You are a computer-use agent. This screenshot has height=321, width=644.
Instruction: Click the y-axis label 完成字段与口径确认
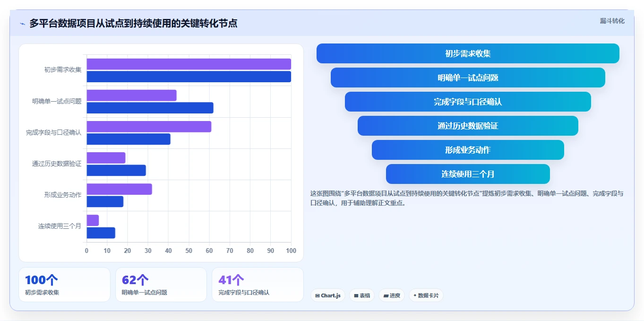(x=54, y=132)
